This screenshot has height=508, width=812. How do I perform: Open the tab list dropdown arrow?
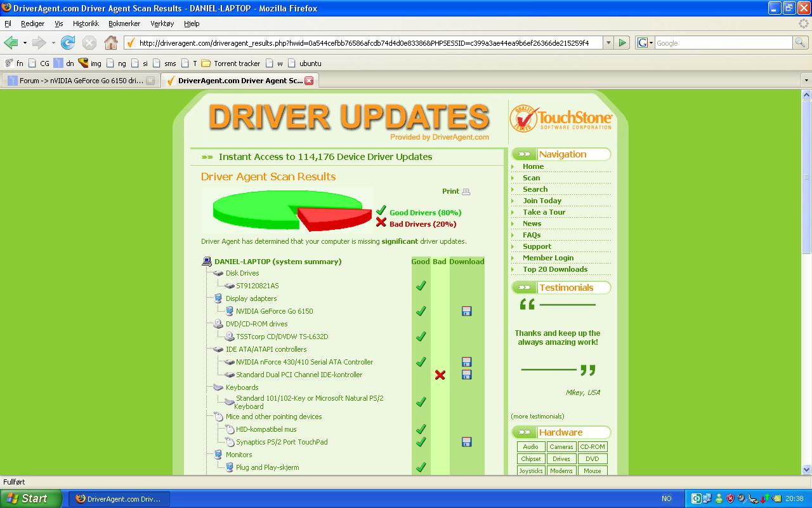pos(806,81)
